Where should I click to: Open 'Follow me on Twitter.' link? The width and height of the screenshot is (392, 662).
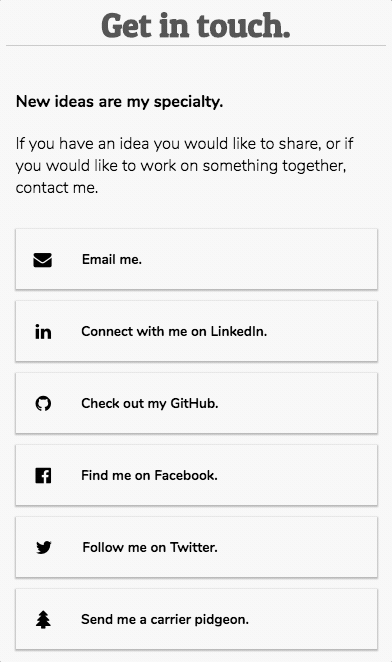point(196,547)
